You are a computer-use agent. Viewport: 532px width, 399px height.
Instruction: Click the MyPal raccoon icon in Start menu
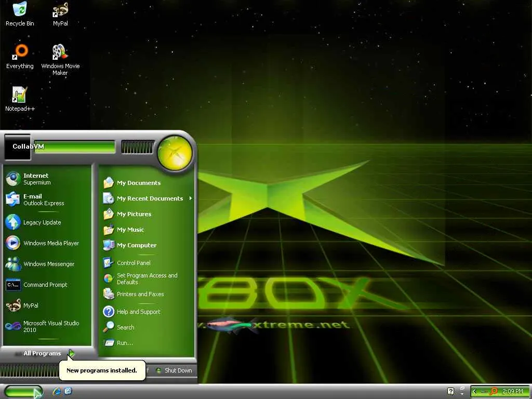[x=13, y=305]
